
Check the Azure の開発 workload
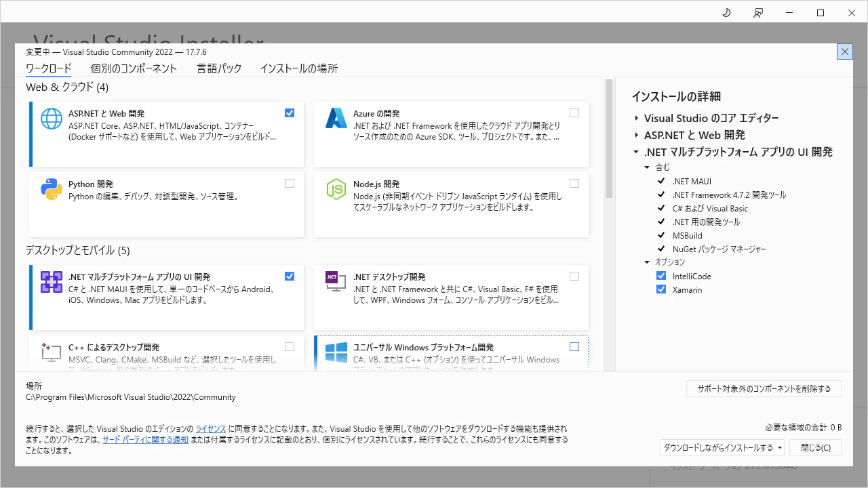574,113
